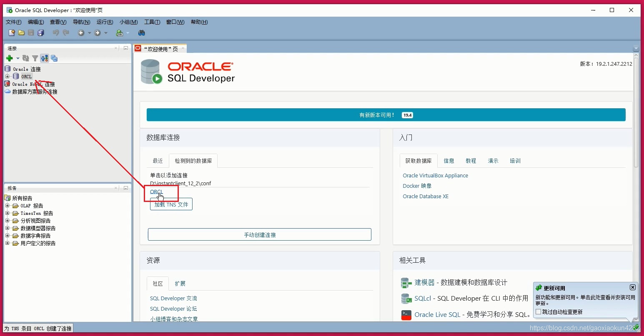Open the 运行(R) menu

(x=105, y=22)
